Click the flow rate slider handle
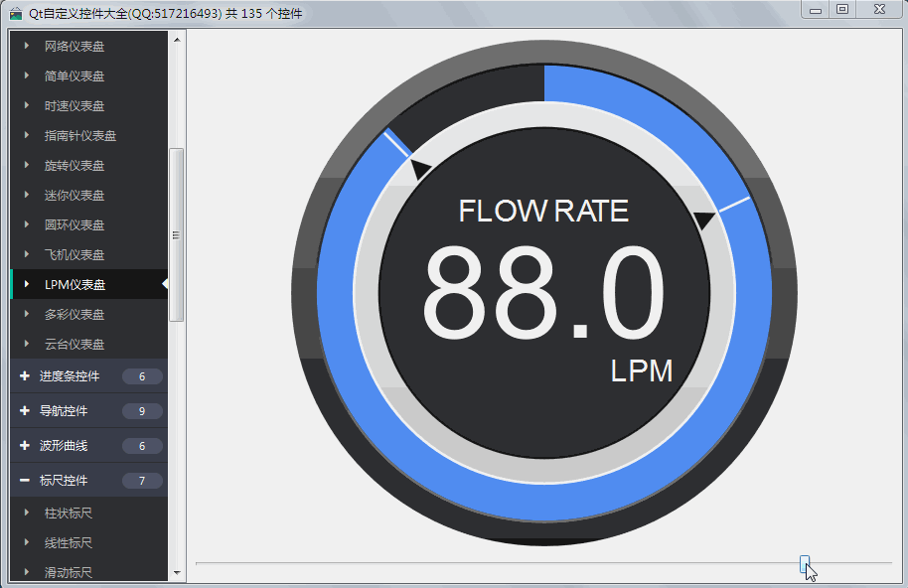Viewport: 908px width, 588px height. [805, 563]
